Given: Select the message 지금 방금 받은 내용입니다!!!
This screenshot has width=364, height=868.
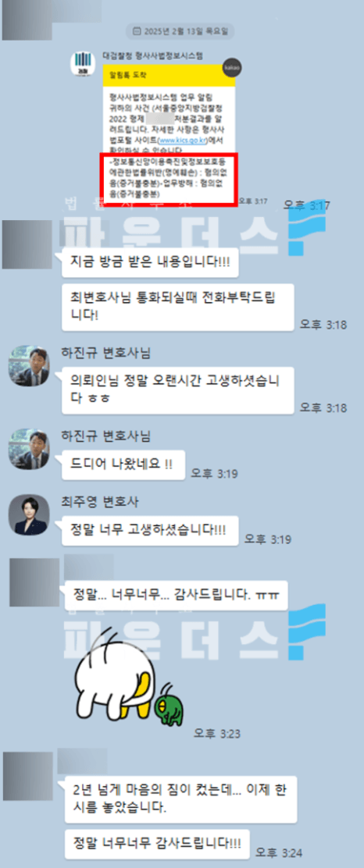Looking at the screenshot, I should (150, 262).
